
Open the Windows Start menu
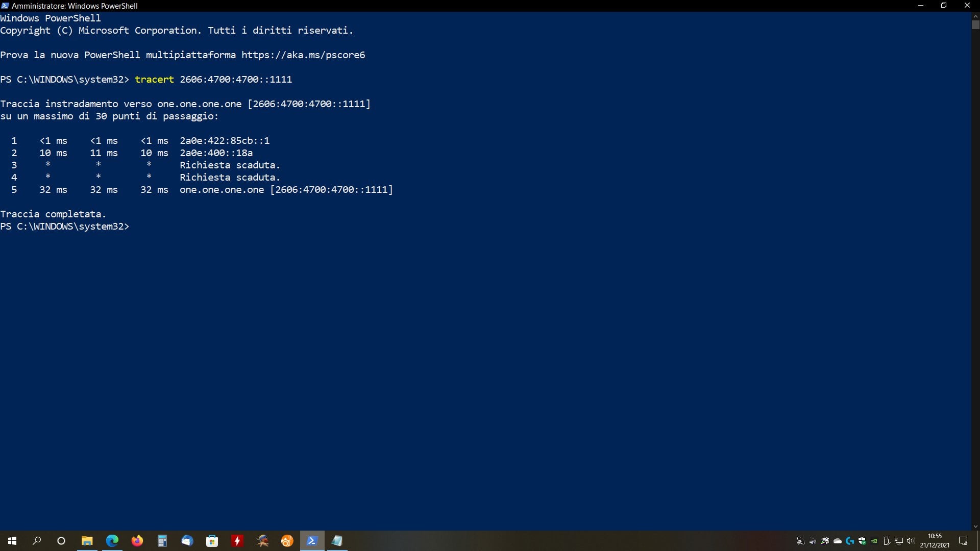[12, 541]
